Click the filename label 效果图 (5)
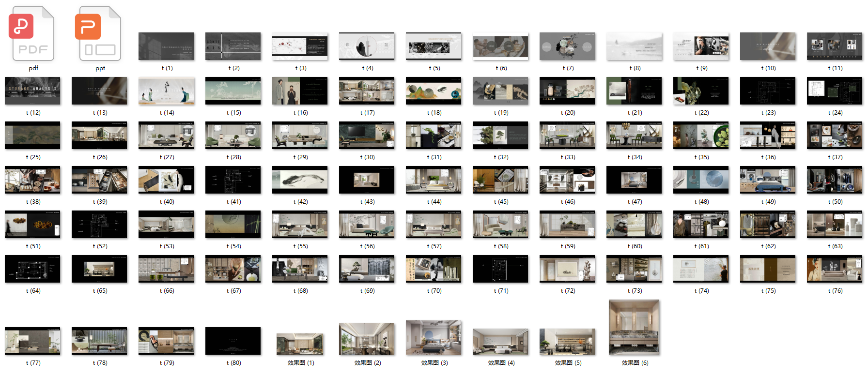Image resolution: width=868 pixels, height=376 pixels. tap(568, 363)
